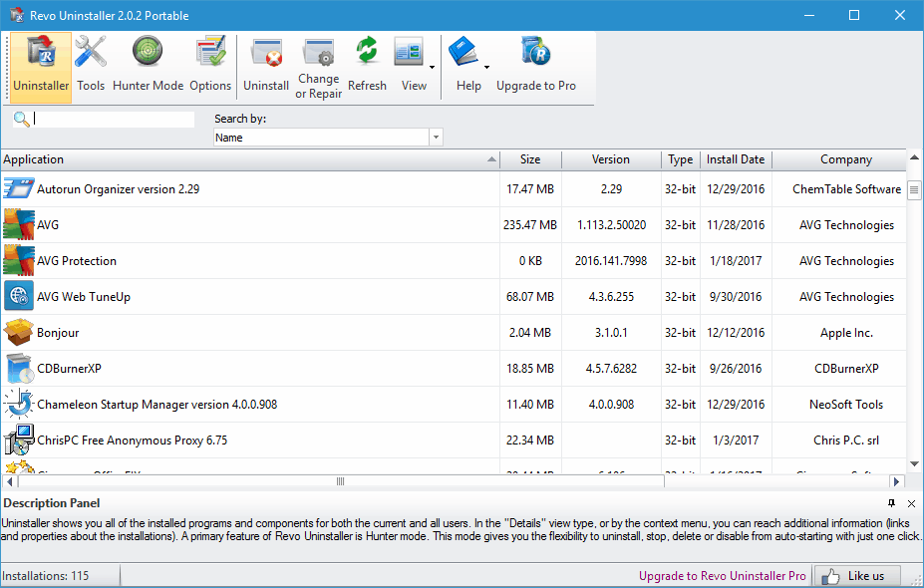
Task: Sort by the Version column header
Action: click(611, 159)
